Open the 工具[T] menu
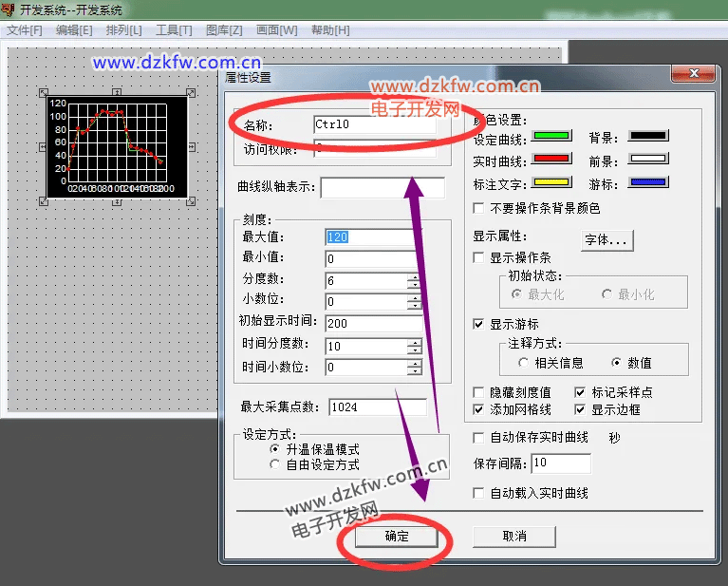 (174, 30)
